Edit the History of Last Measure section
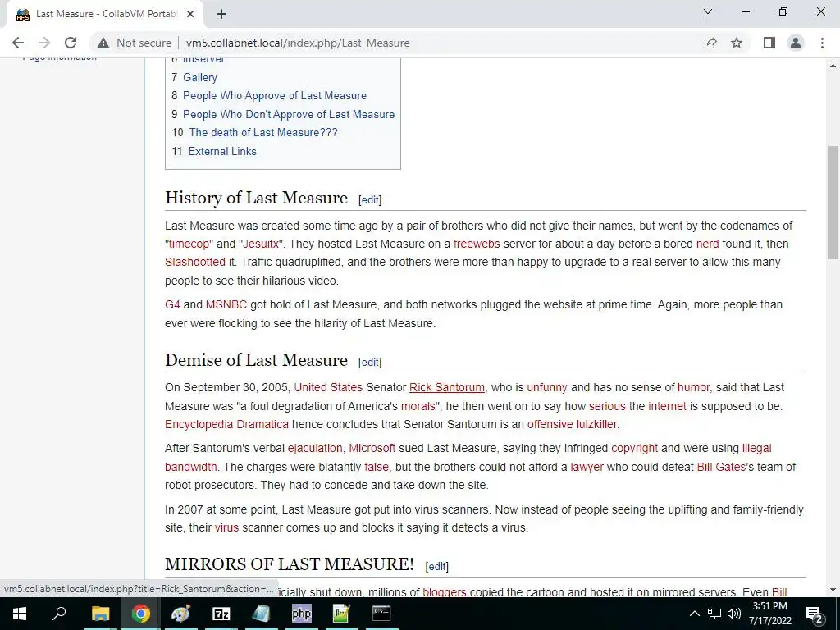This screenshot has width=840, height=630. click(x=370, y=200)
